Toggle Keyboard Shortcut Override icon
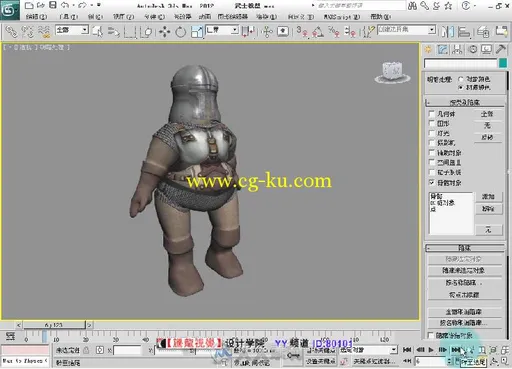The width and height of the screenshot is (512, 369). (x=283, y=32)
